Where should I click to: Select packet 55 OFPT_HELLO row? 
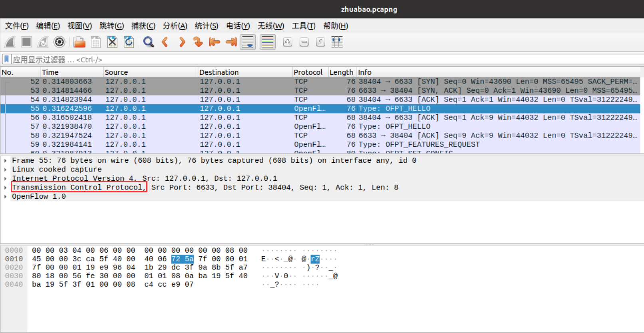320,108
